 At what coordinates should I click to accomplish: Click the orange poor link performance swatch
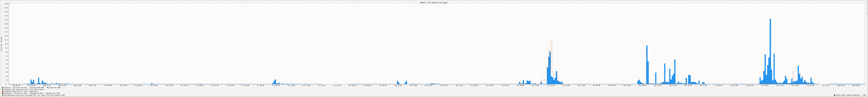(x=3, y=90)
